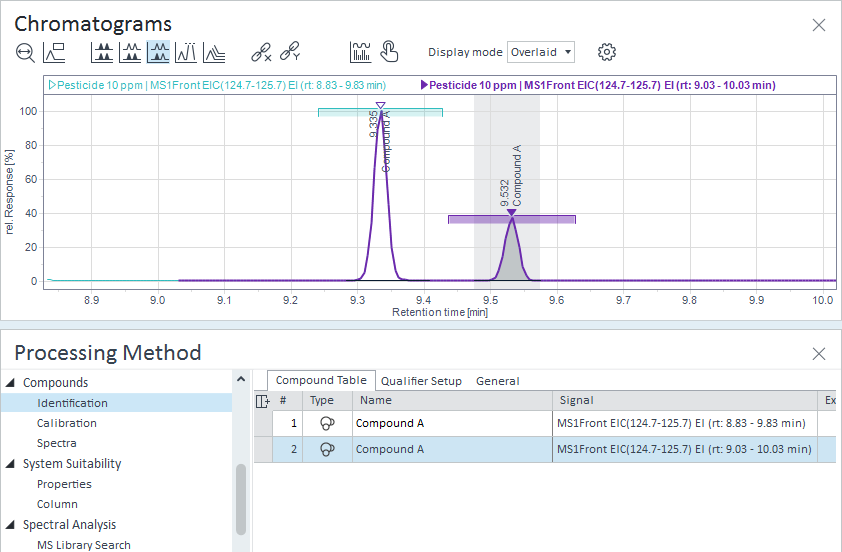Viewport: 842px width, 552px height.
Task: Click the tree scrollbar up arrow
Action: click(x=241, y=379)
